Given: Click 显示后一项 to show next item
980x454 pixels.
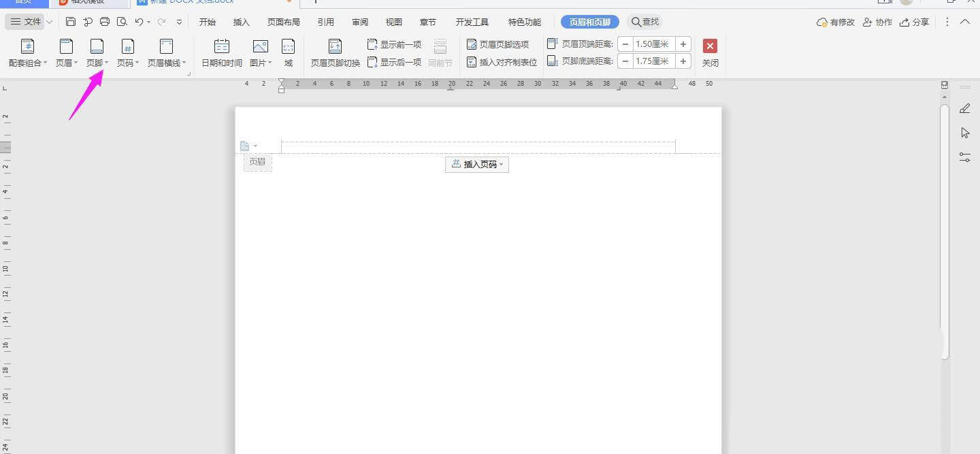Looking at the screenshot, I should click(395, 61).
